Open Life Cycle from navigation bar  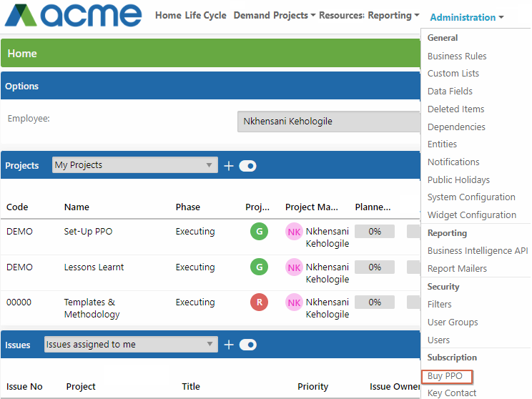pyautogui.click(x=206, y=15)
